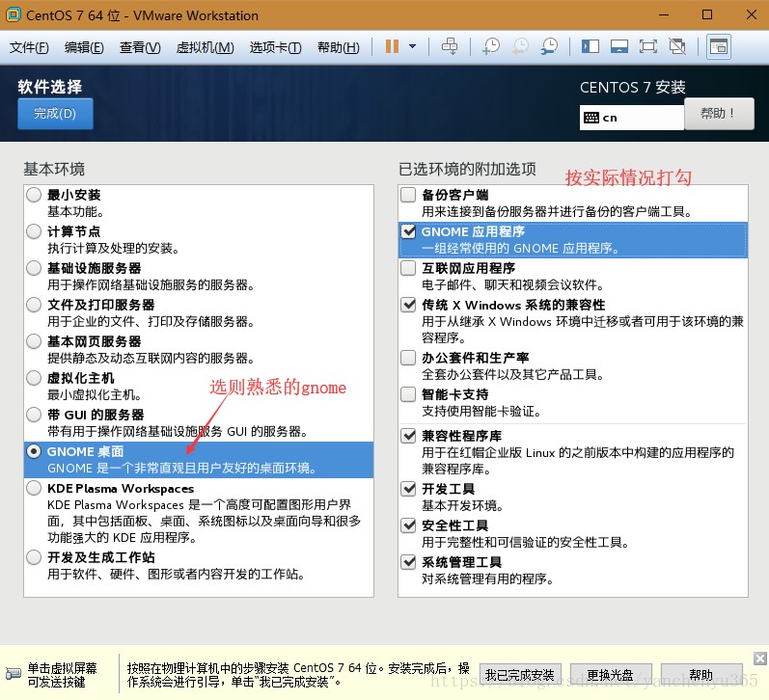Click the VMware Workstation title bar logo

[14, 14]
